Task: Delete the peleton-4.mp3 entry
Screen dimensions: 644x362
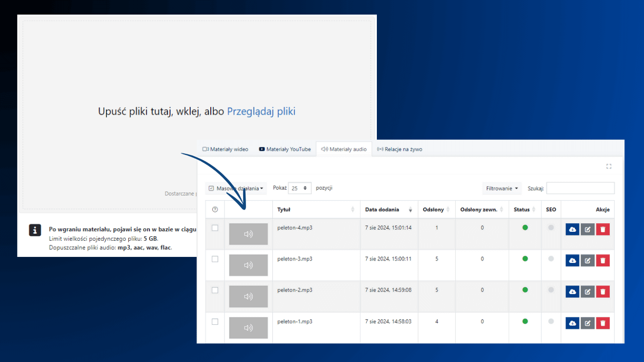Action: pyautogui.click(x=603, y=229)
